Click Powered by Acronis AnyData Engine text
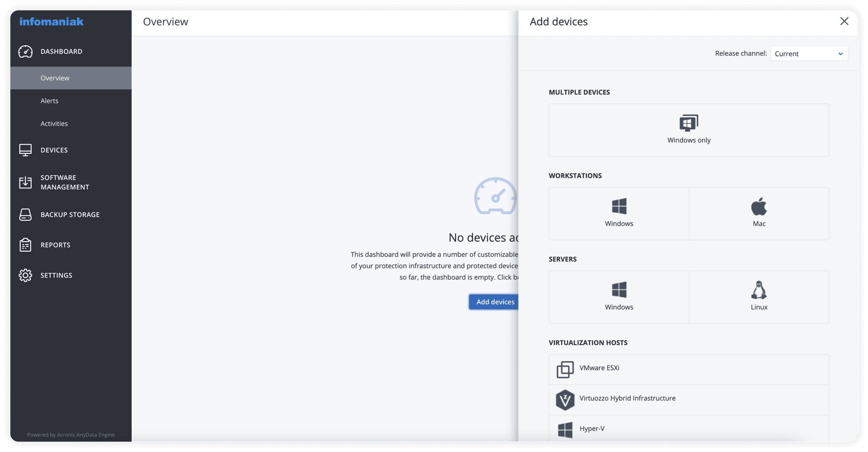The width and height of the screenshot is (868, 452). (71, 435)
